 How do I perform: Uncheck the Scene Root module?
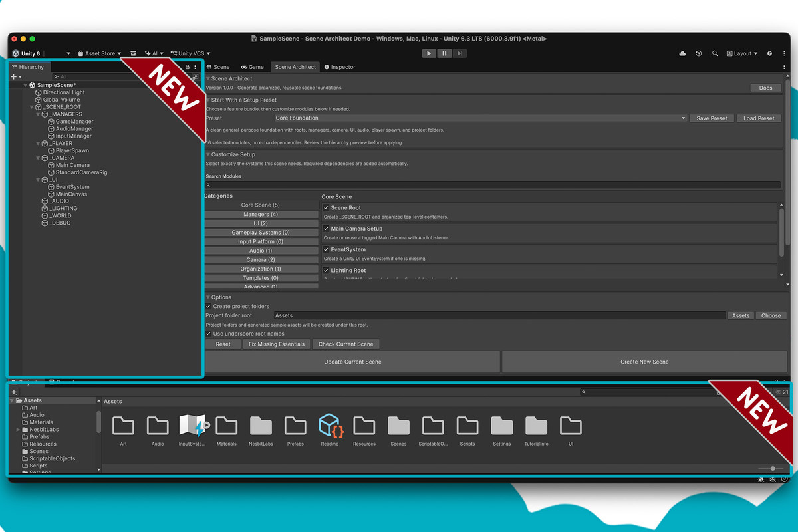(327, 208)
